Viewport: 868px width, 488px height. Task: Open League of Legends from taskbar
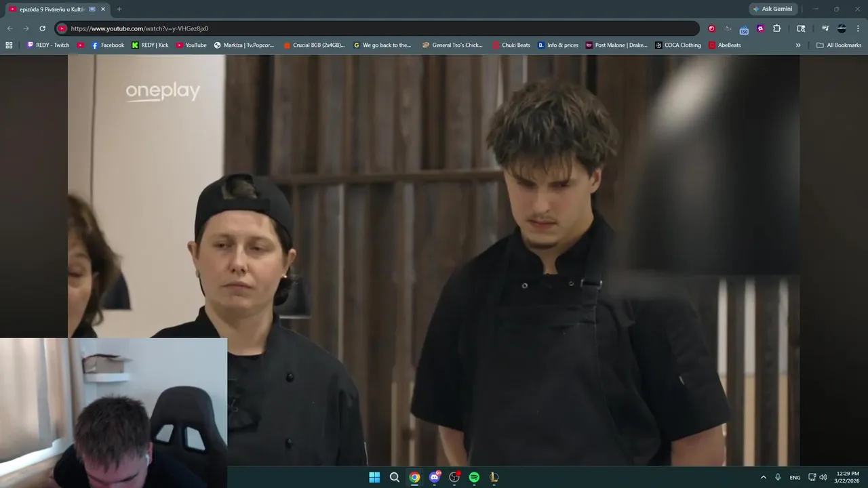tap(494, 477)
